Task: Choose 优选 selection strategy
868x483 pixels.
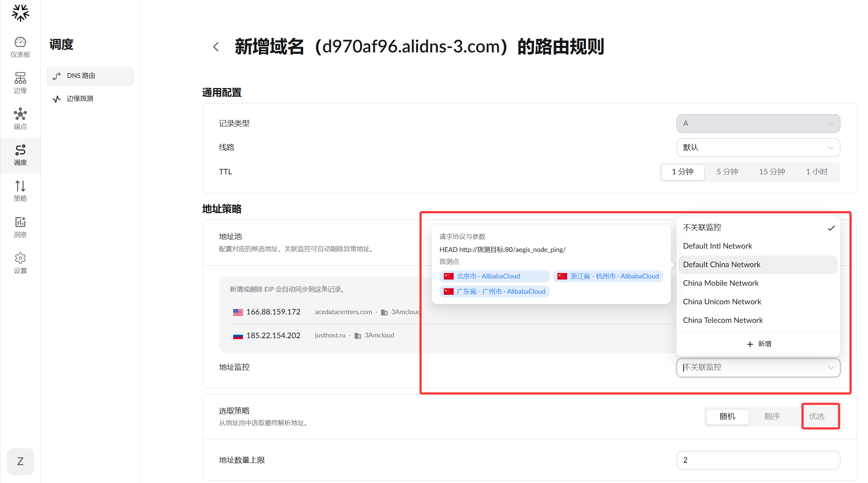Action: pyautogui.click(x=817, y=416)
